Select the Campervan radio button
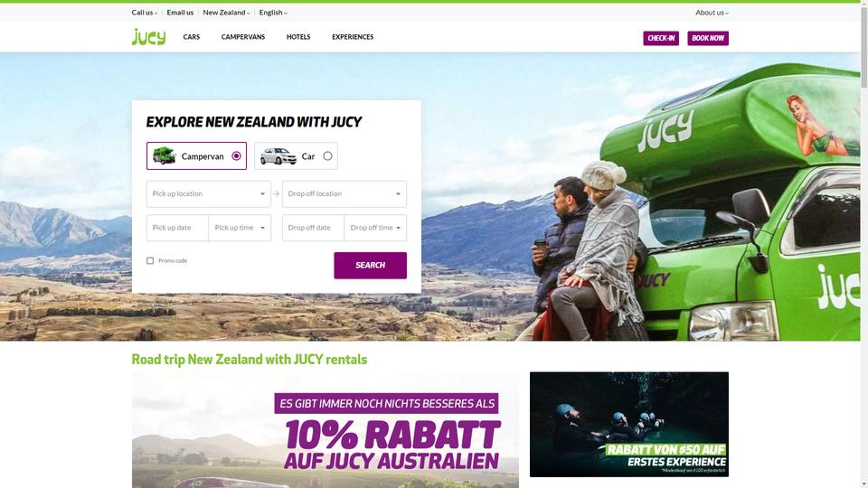 tap(236, 156)
